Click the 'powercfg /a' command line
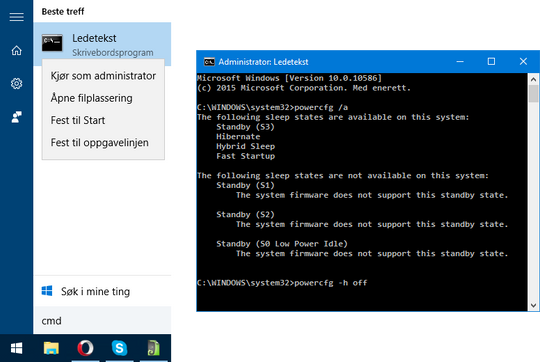Screen dimensions: 540x362 [x=272, y=107]
